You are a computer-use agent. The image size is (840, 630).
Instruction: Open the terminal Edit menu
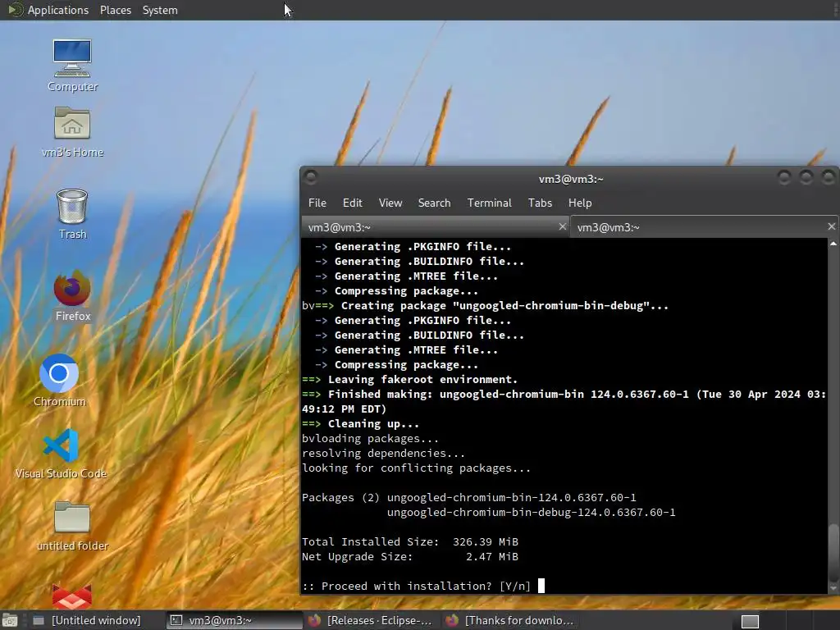(352, 203)
